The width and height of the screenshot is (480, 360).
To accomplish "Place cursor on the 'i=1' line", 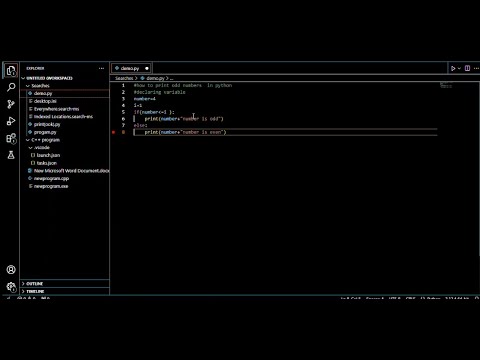I will pyautogui.click(x=138, y=106).
